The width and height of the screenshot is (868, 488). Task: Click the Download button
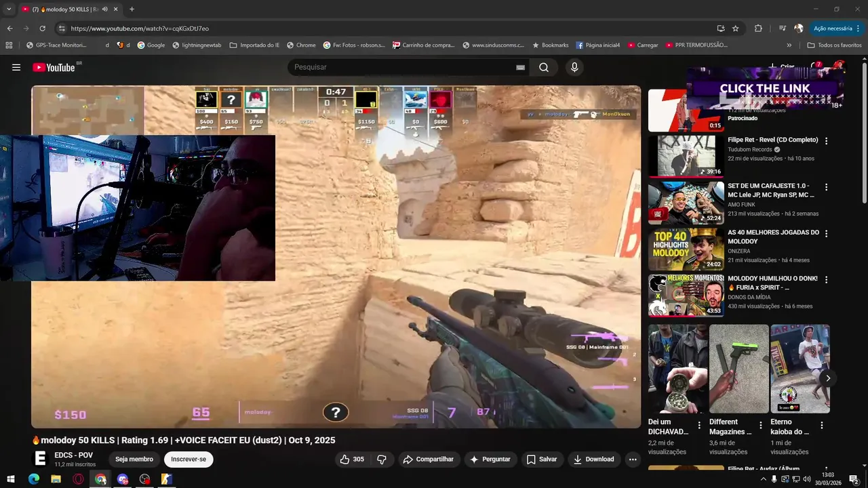pos(593,459)
